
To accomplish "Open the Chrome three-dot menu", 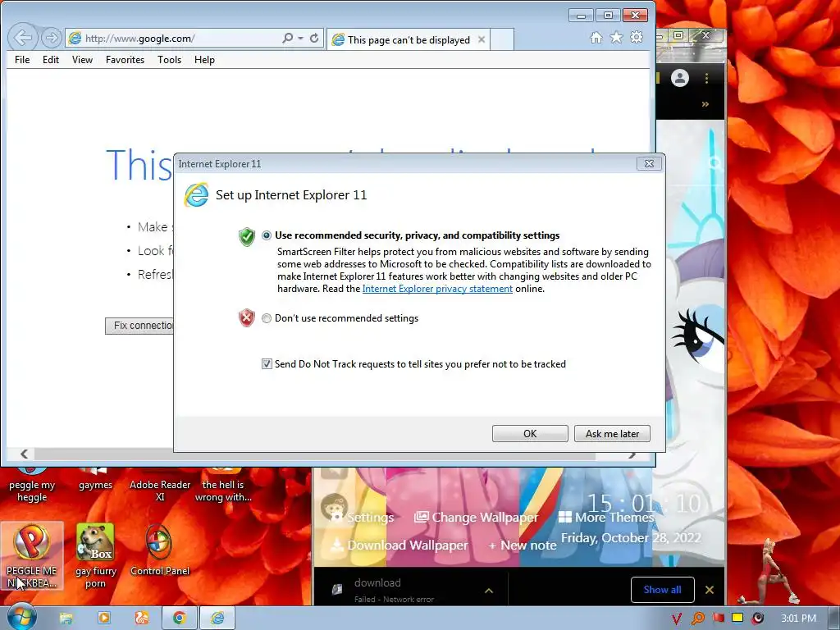I will tap(706, 78).
